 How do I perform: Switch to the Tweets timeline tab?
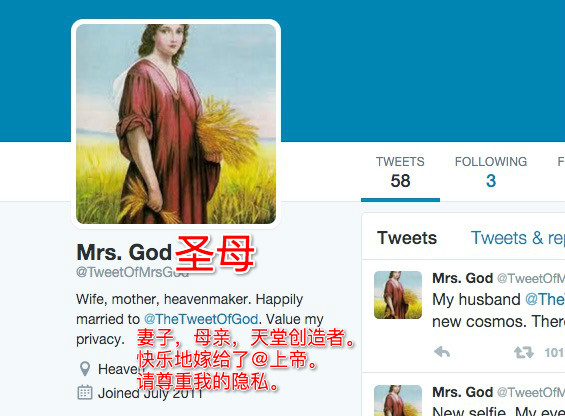pyautogui.click(x=407, y=238)
